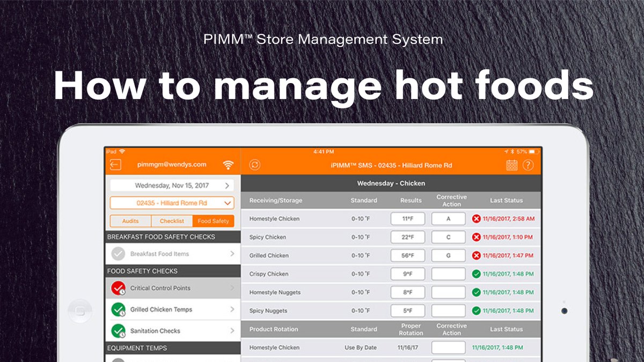
Task: Tap green check status for Crispy Chicken
Action: click(476, 274)
